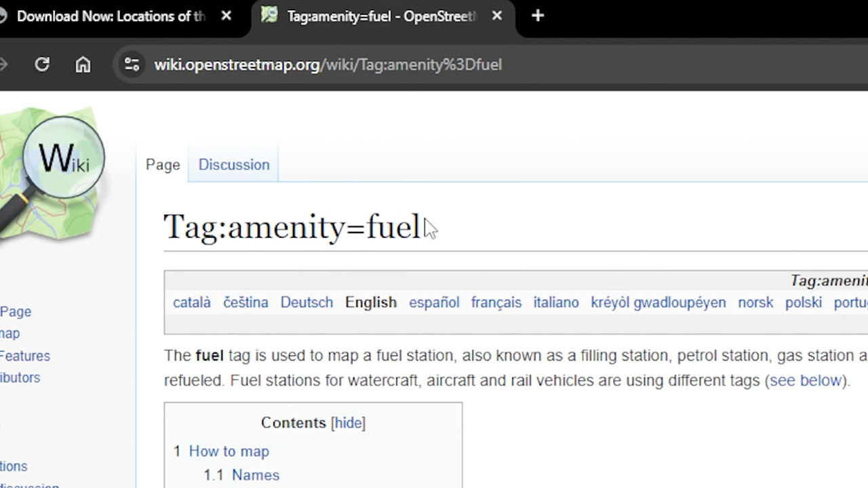Open the Discussion tab
Viewport: 868px width, 488px height.
(233, 165)
